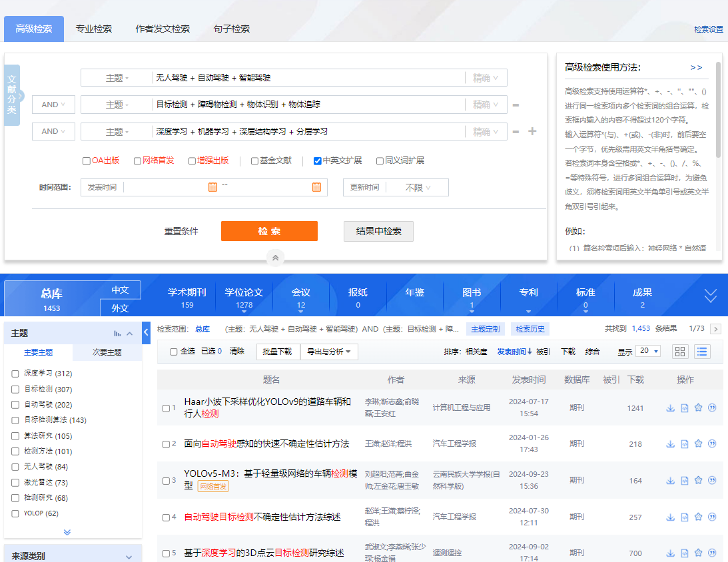
Task: Uncheck the 中英文扩展 option
Action: click(x=318, y=161)
